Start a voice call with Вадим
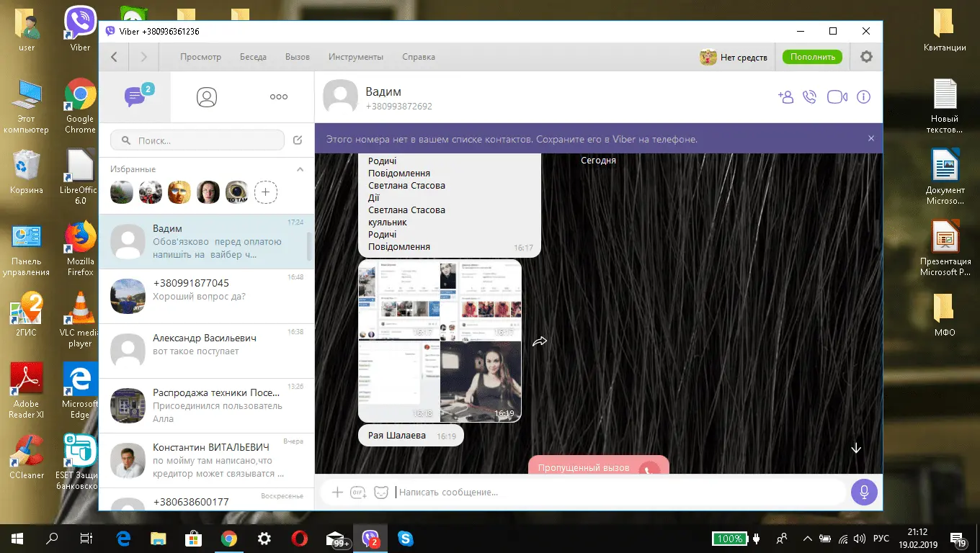Screen dimensions: 980x553 [x=810, y=97]
